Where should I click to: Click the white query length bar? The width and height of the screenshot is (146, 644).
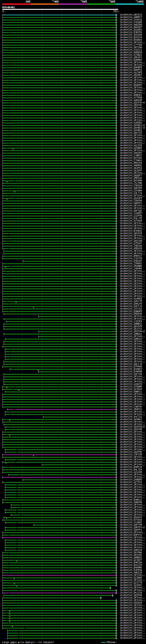pos(60,10)
